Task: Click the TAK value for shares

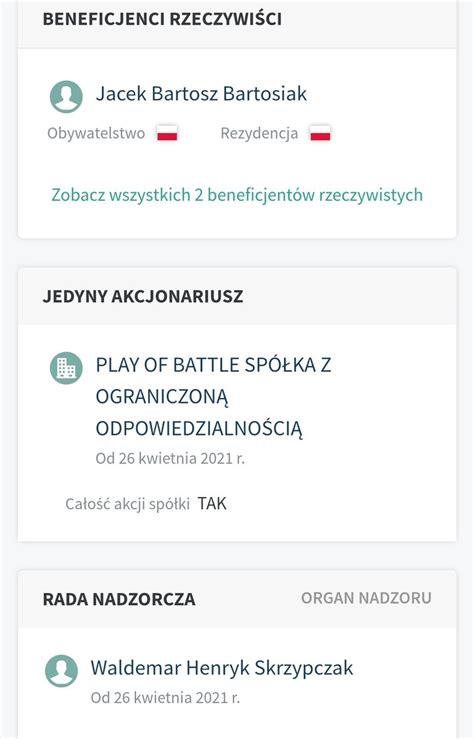Action: click(x=212, y=503)
